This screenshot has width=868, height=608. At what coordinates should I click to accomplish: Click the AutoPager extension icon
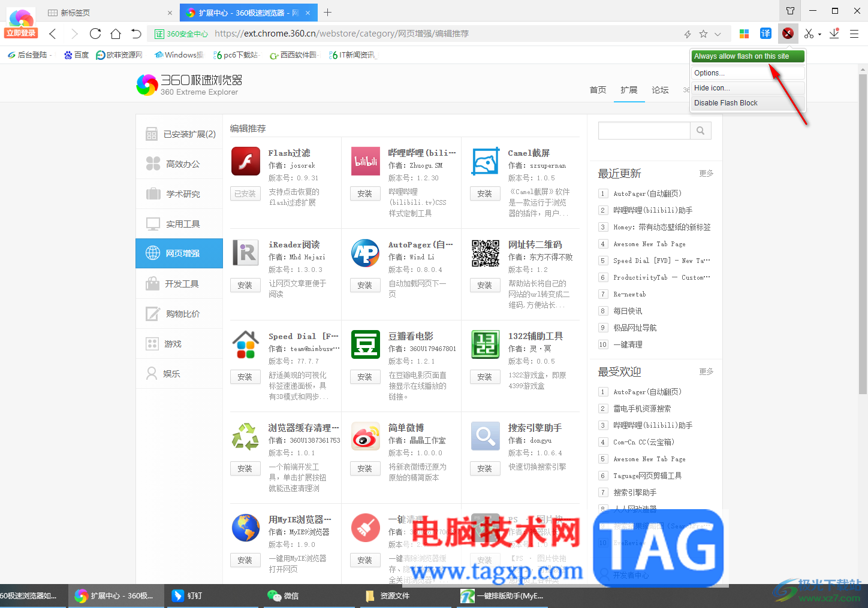(x=366, y=253)
